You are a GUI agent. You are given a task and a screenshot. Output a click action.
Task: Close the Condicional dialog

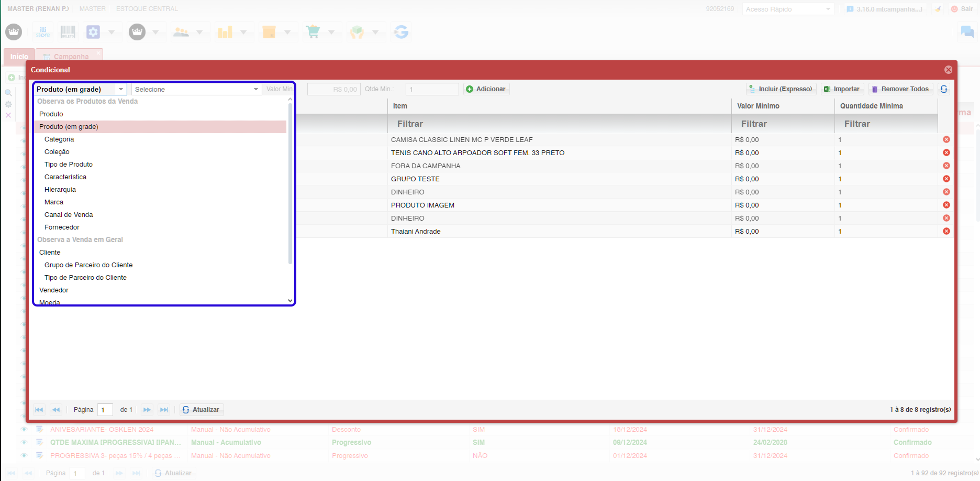pyautogui.click(x=948, y=70)
